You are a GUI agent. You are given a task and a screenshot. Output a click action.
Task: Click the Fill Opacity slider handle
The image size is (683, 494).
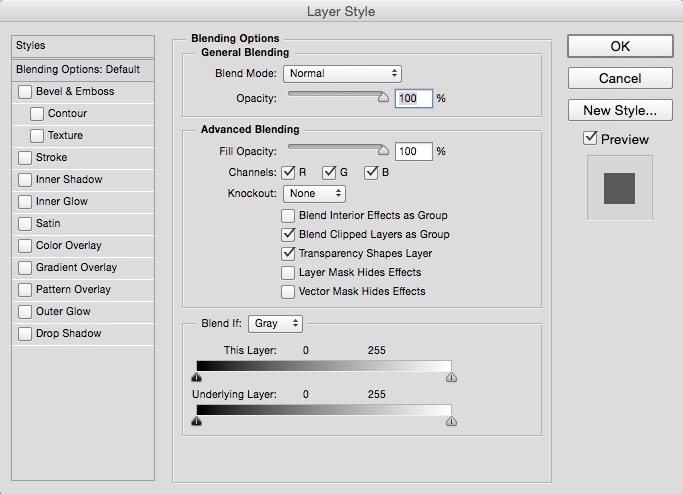click(x=383, y=150)
